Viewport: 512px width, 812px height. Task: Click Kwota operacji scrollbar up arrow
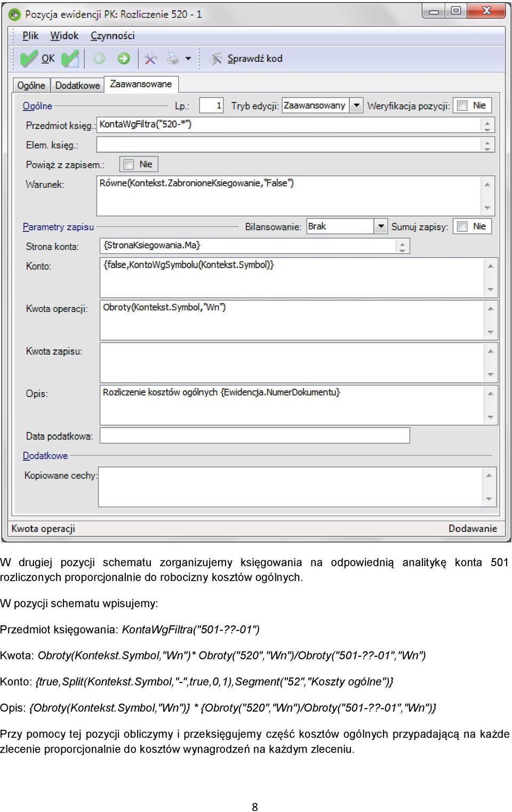point(490,309)
